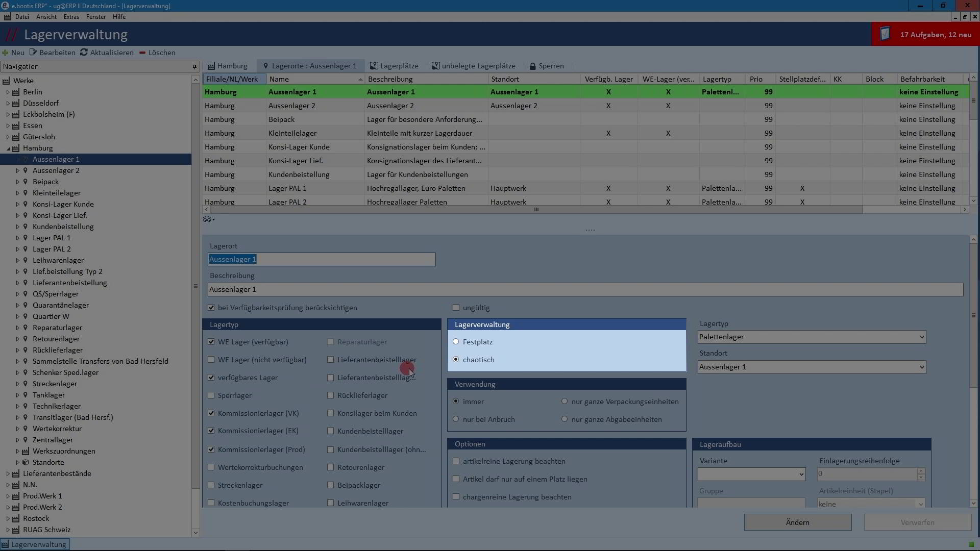This screenshot has height=551, width=980.
Task: Expand the Berlin tree node
Action: (x=8, y=92)
